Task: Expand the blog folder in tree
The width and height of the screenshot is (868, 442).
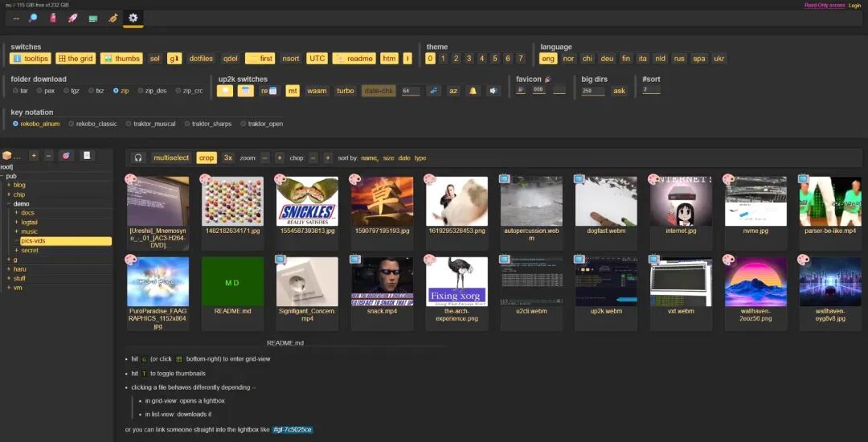Action: (x=8, y=186)
